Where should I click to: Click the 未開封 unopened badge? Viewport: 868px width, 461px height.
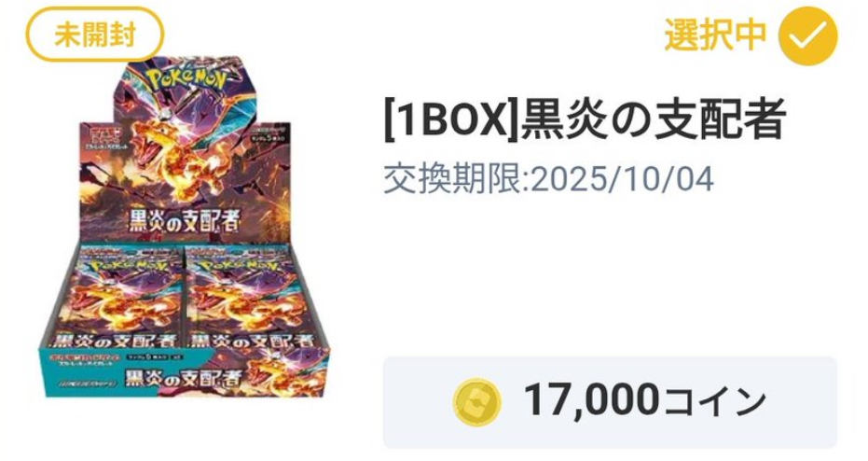[95, 34]
